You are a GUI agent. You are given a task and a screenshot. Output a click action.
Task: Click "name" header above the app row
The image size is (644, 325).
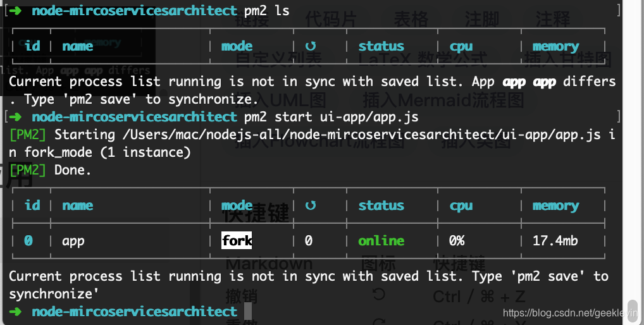78,205
